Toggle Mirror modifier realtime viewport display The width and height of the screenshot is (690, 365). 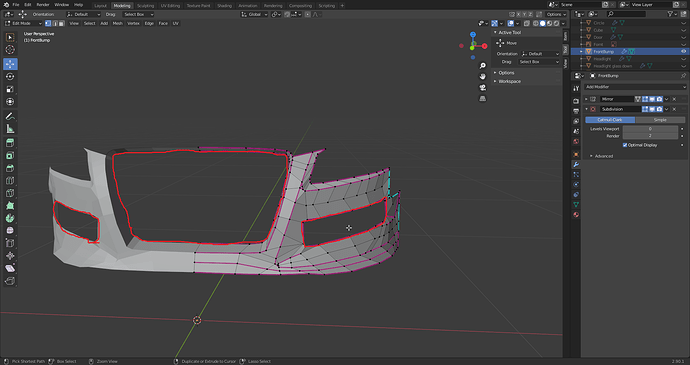click(x=652, y=99)
